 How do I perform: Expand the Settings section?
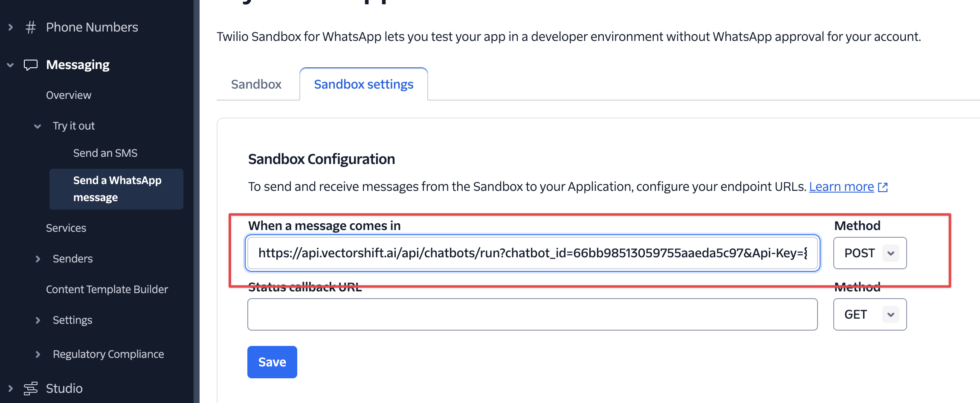pos(38,320)
